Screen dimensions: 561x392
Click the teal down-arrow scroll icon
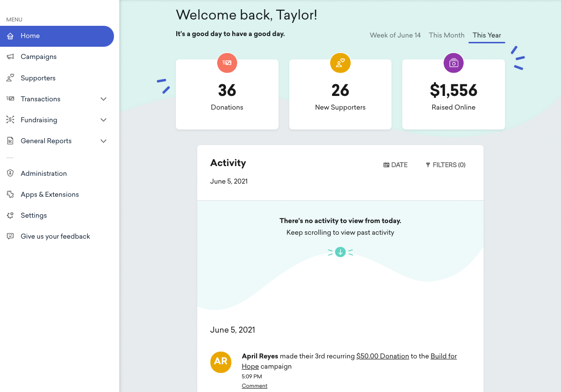click(x=340, y=252)
